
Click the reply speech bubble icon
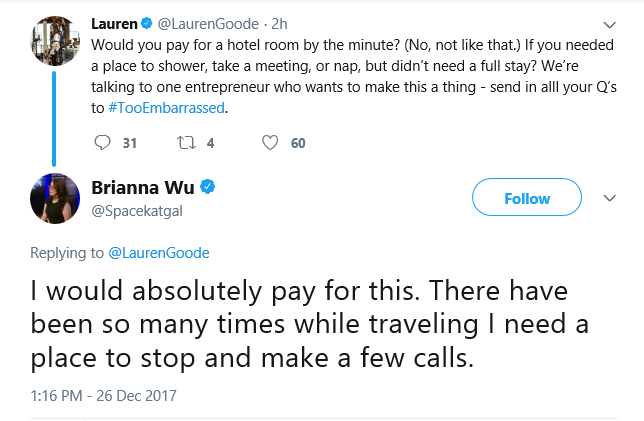102,143
